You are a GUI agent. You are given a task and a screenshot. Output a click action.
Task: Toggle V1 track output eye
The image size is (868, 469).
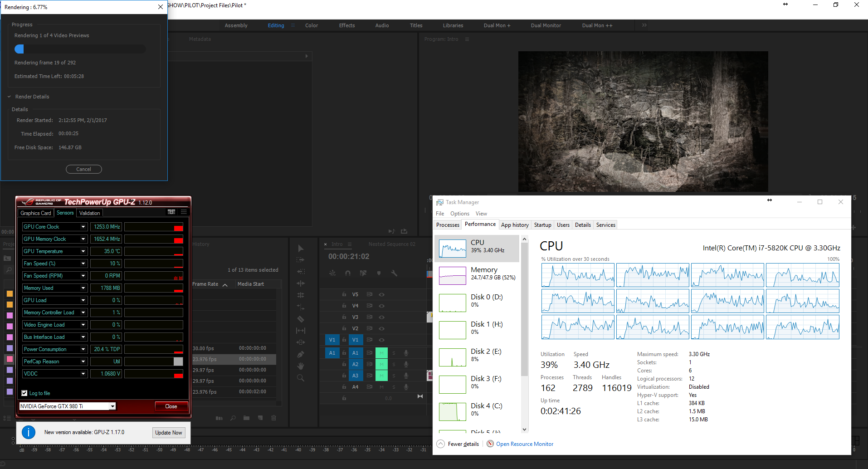click(382, 340)
